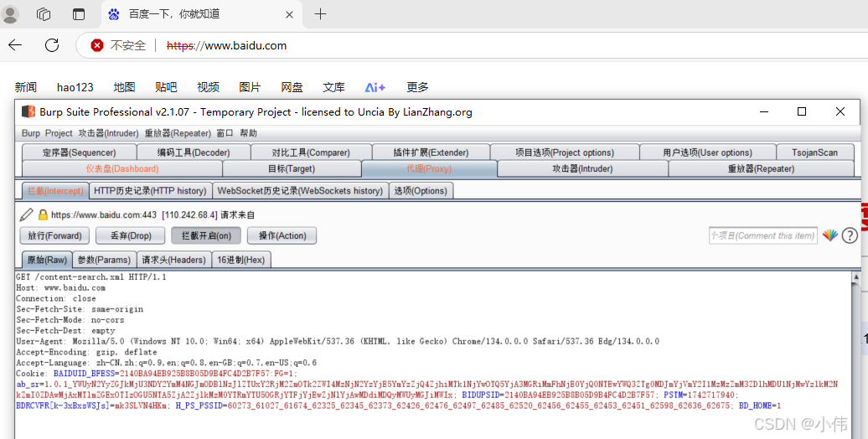Switch to the 用户选项(User options) tab
The width and height of the screenshot is (868, 439).
pos(707,152)
